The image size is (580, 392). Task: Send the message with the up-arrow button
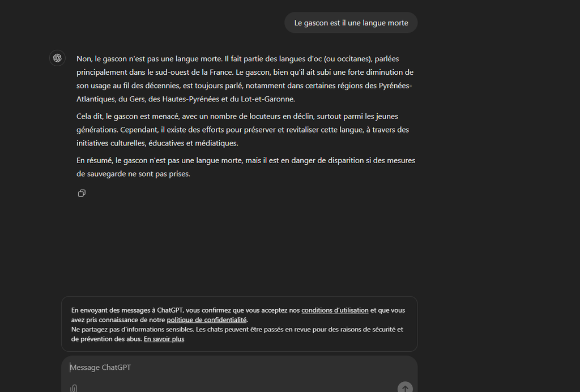tap(405, 387)
